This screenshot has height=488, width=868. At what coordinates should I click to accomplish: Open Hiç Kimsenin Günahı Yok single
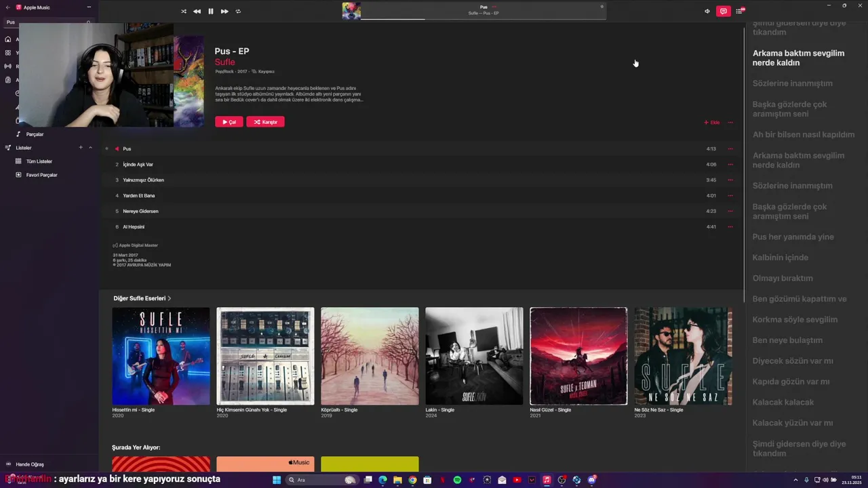point(265,357)
